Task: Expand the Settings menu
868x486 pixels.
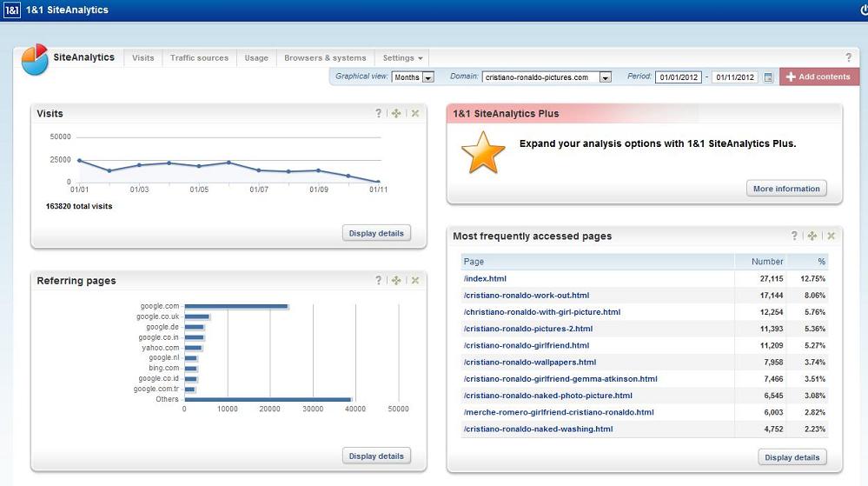Action: click(x=402, y=57)
